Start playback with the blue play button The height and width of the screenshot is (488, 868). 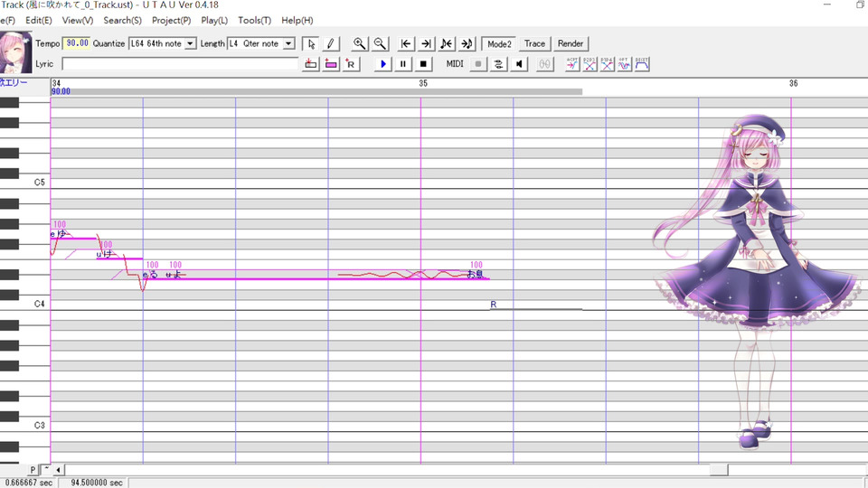[382, 64]
